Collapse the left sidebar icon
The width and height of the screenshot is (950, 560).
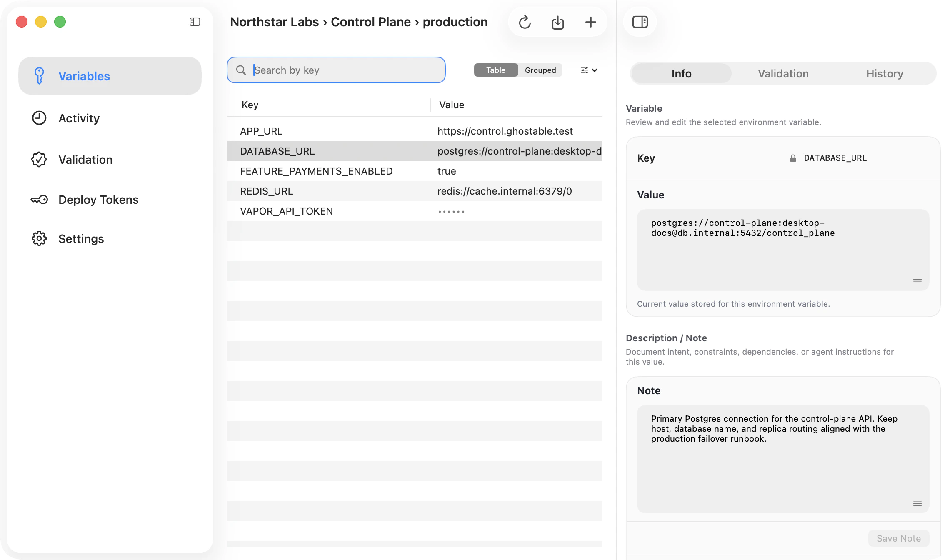[x=195, y=22]
